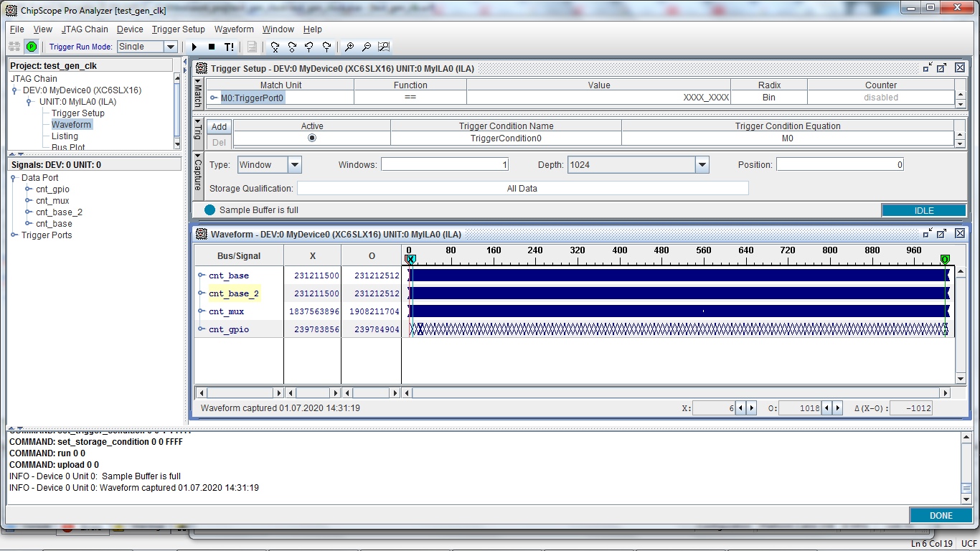Viewport: 980px width, 551px height.
Task: Decrement the O cursor position stepper
Action: tap(827, 408)
